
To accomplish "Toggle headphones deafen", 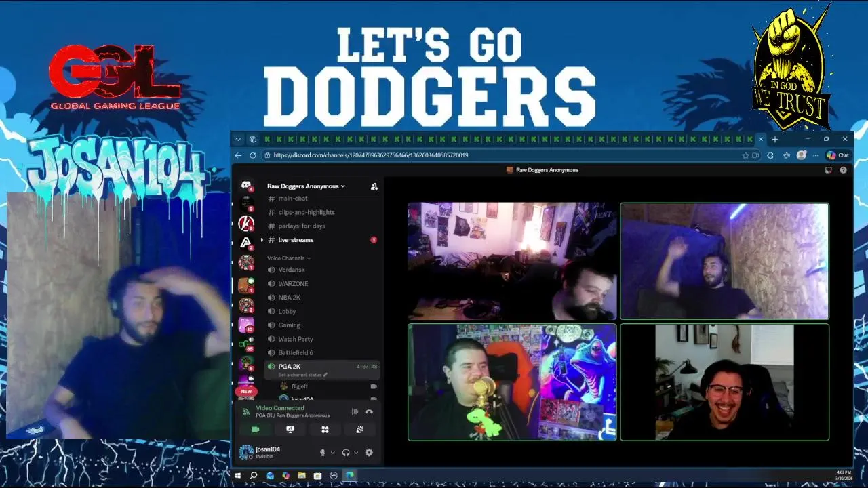I will tap(346, 453).
